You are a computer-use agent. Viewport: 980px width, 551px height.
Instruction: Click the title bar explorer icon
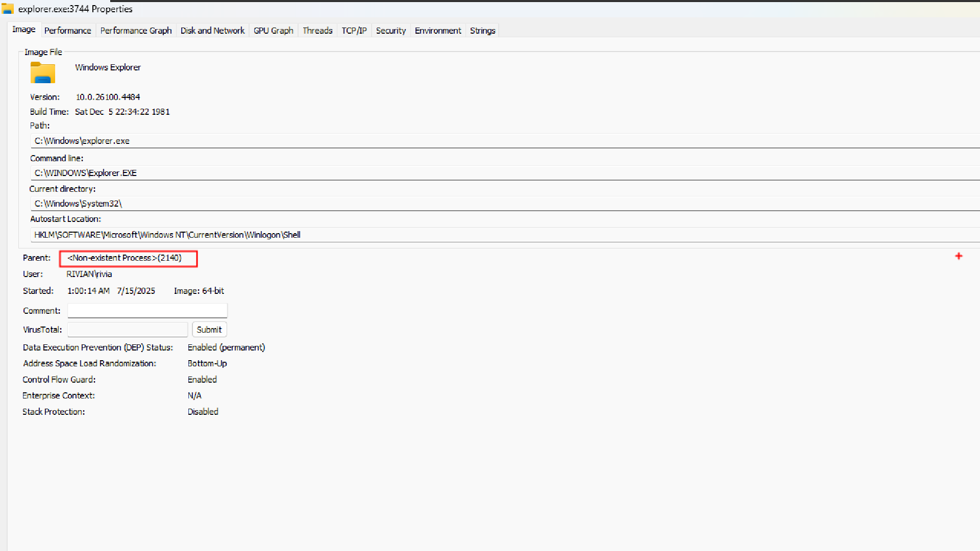(x=8, y=9)
